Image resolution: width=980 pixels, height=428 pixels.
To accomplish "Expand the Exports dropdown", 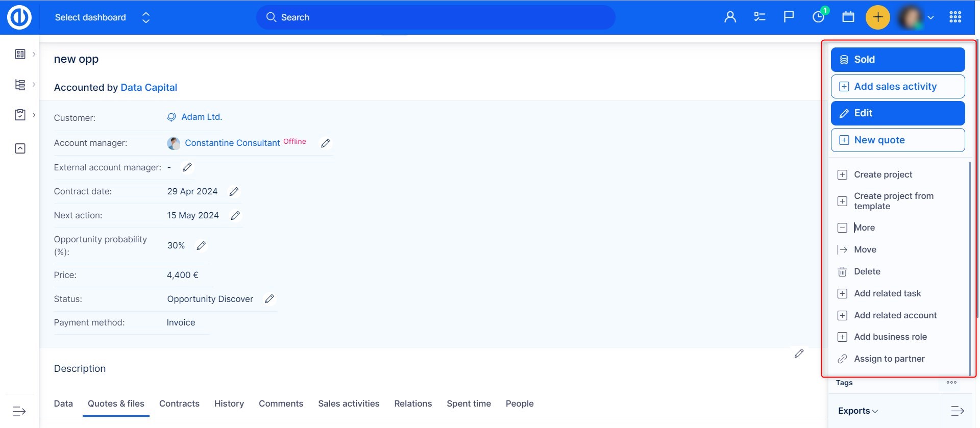I will click(x=857, y=411).
